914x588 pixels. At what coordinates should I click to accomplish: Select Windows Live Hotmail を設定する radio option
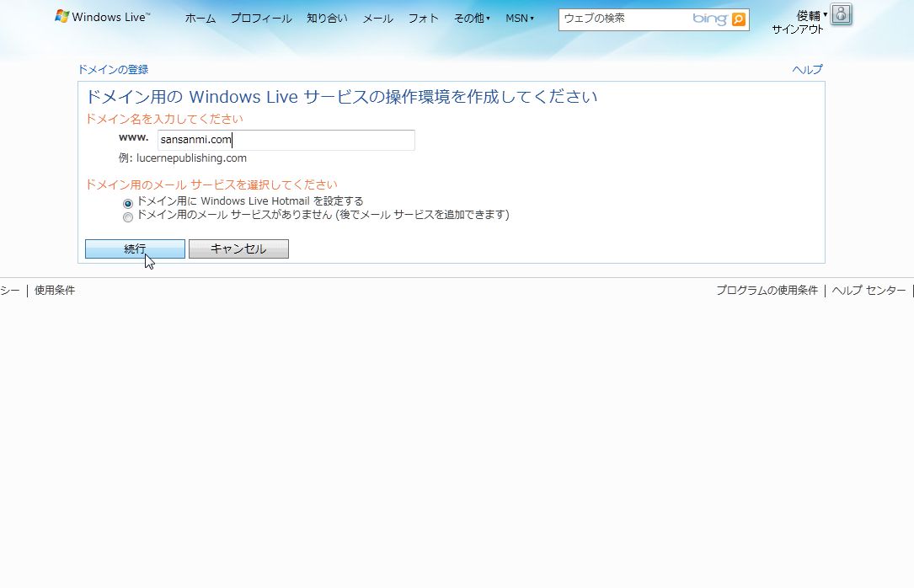pyautogui.click(x=128, y=203)
